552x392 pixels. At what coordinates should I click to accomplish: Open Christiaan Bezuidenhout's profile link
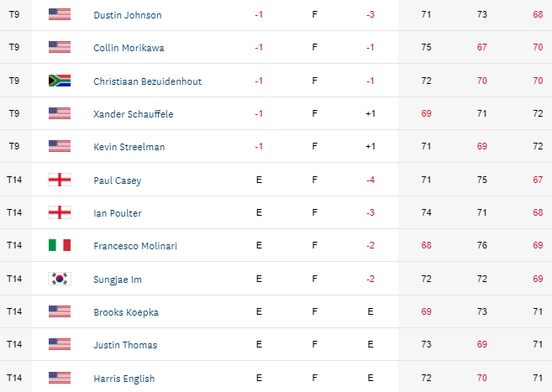pos(147,81)
